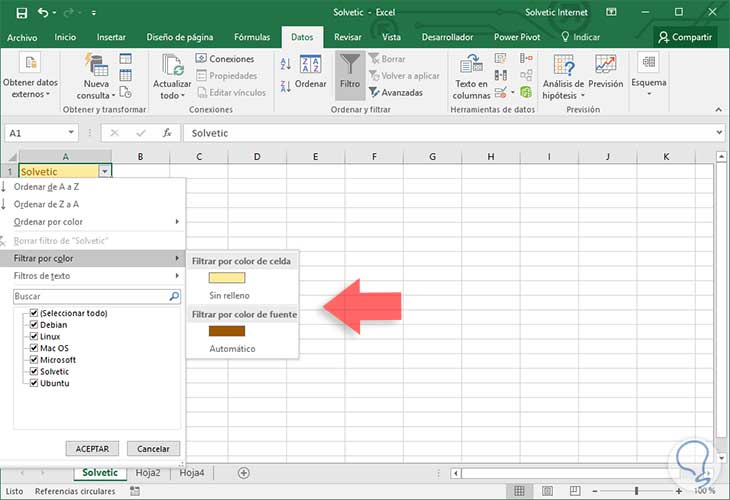Screen dimensions: 730x500
Task: Expand the formula bar
Action: [x=719, y=133]
